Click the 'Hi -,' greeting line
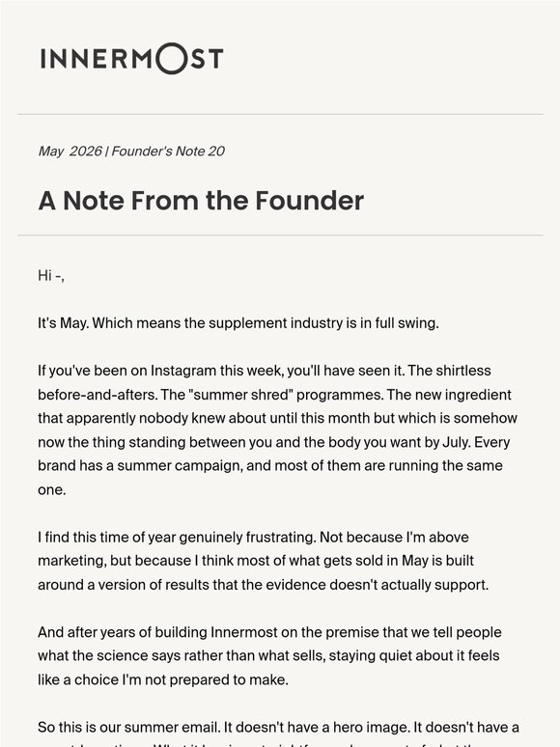The image size is (560, 747). pyautogui.click(x=51, y=275)
